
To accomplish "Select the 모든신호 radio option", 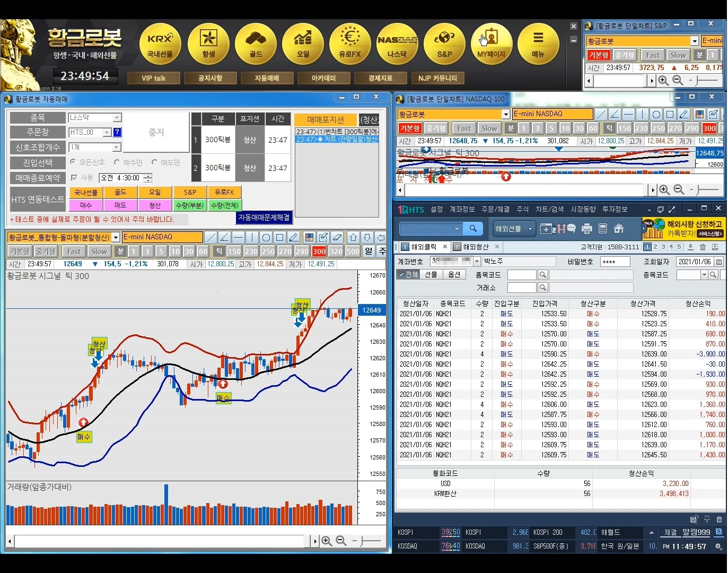I will tap(73, 162).
